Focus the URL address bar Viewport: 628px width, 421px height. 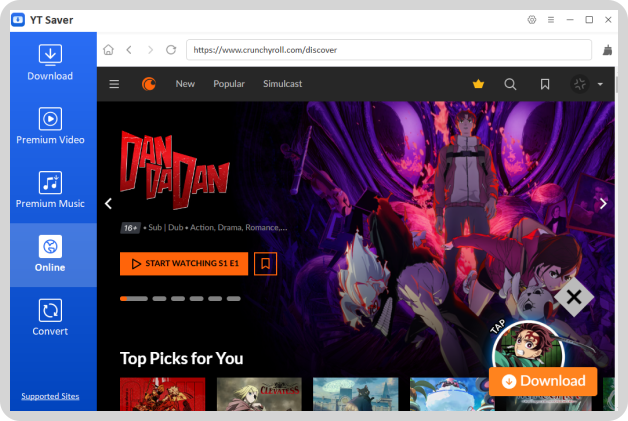click(x=389, y=50)
